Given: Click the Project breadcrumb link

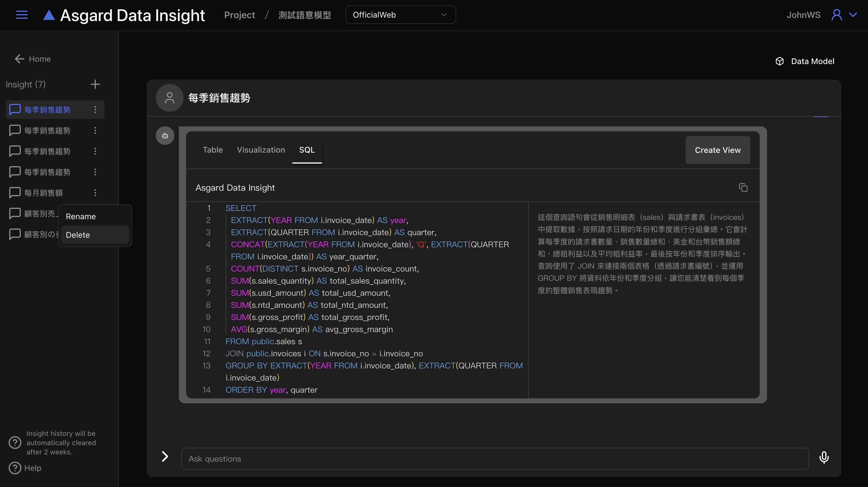Looking at the screenshot, I should pyautogui.click(x=240, y=15).
